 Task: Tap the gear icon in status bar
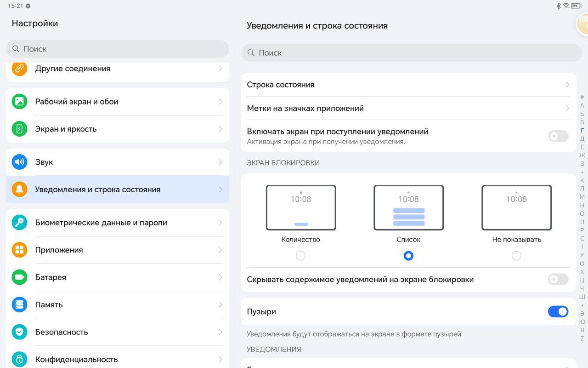tap(28, 6)
